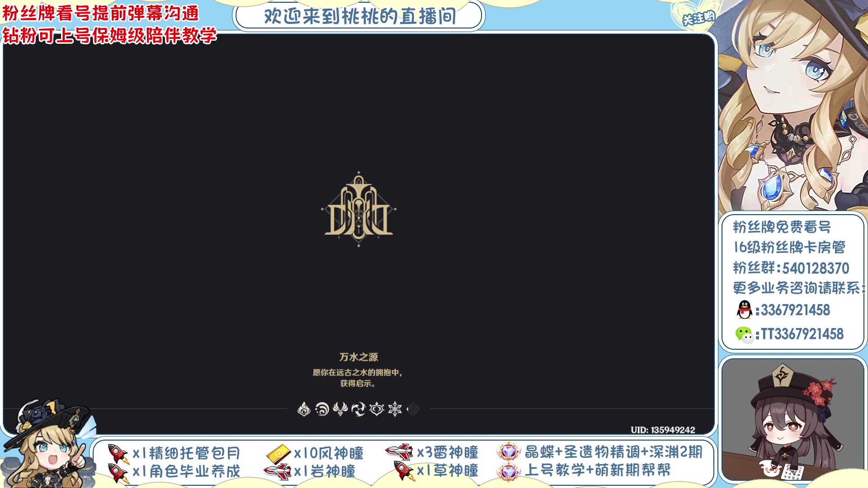Click the green WeChat icon beside TT3367921458
This screenshot has width=868, height=488.
(744, 335)
